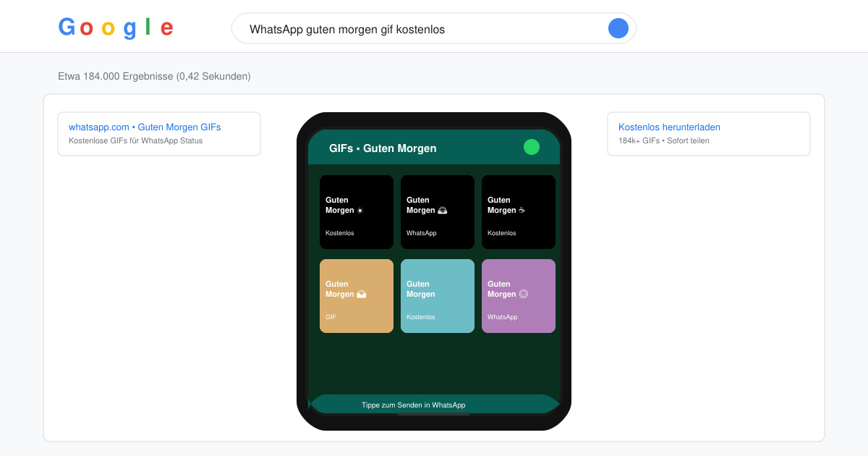Image resolution: width=868 pixels, height=456 pixels.
Task: Tap the green circle in GIFs header
Action: coord(532,147)
